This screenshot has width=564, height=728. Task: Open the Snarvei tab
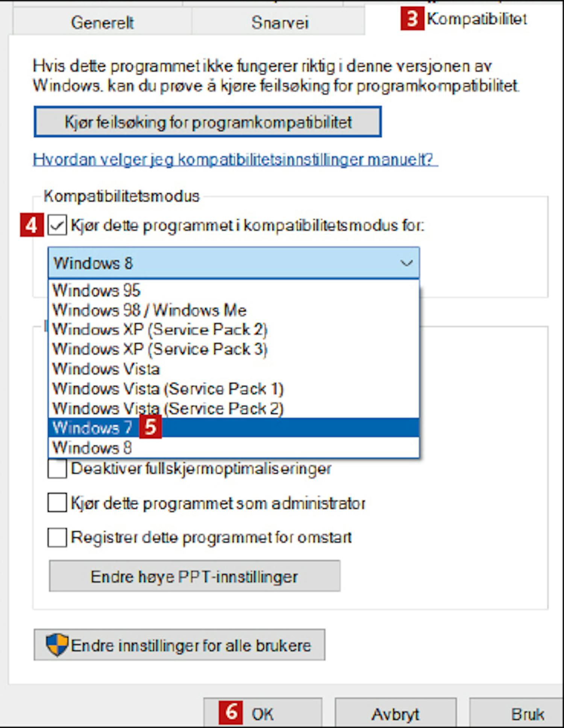click(x=279, y=22)
